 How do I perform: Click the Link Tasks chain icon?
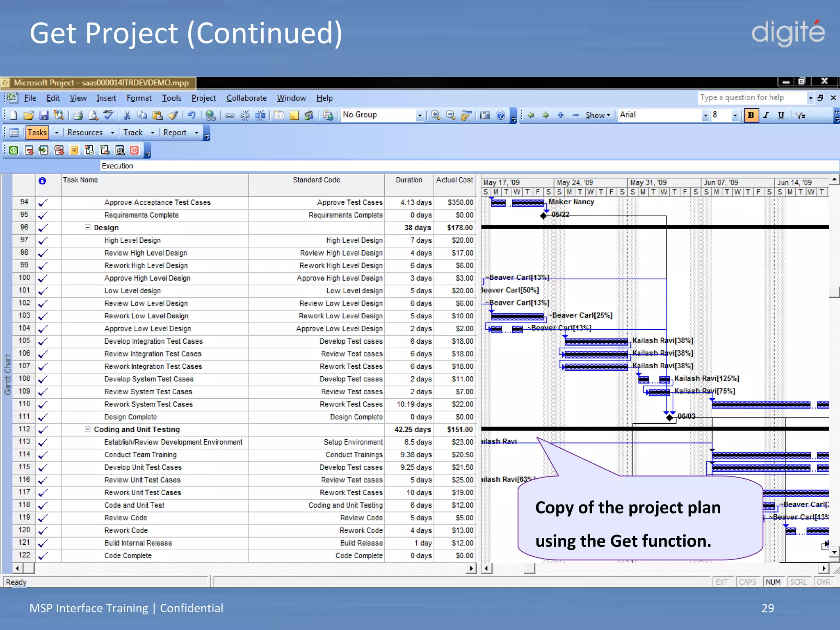click(x=229, y=116)
